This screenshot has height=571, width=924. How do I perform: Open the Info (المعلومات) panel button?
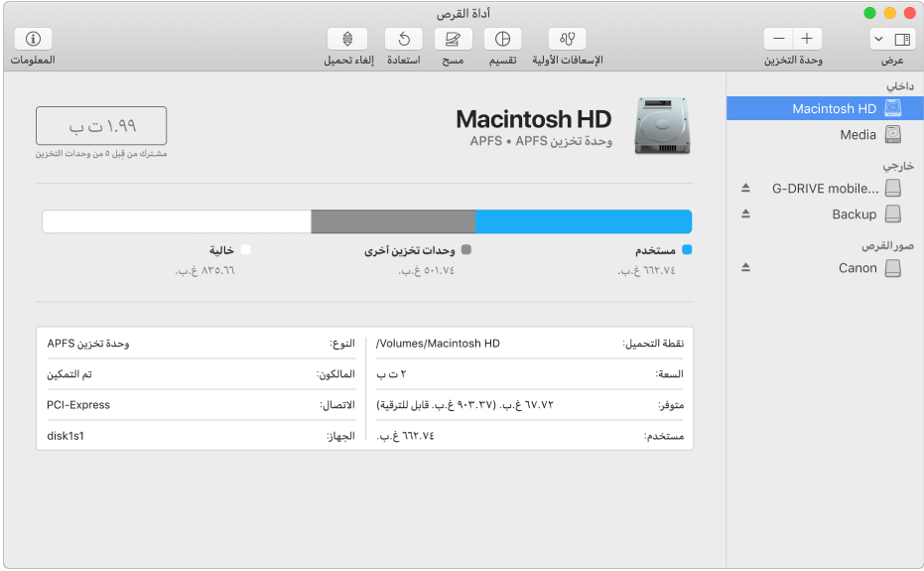(33, 39)
